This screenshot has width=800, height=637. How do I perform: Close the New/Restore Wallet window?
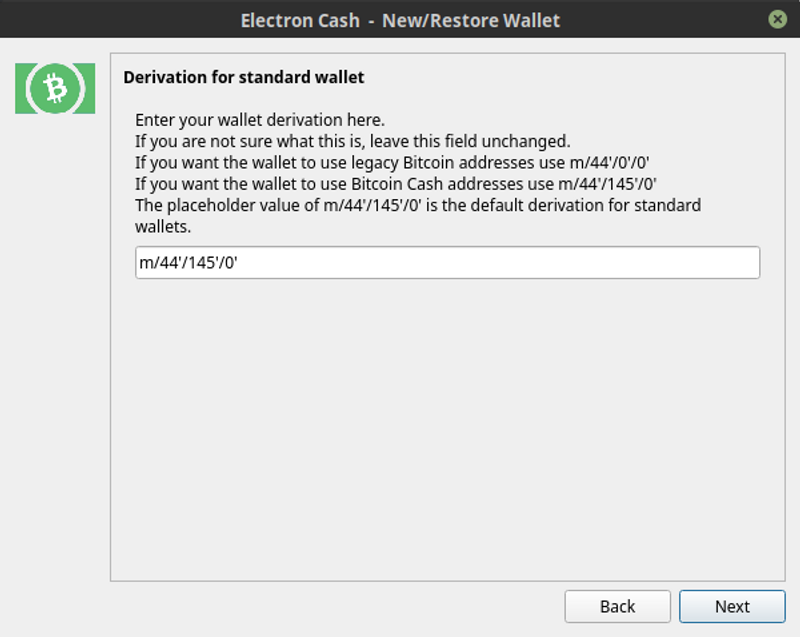778,20
